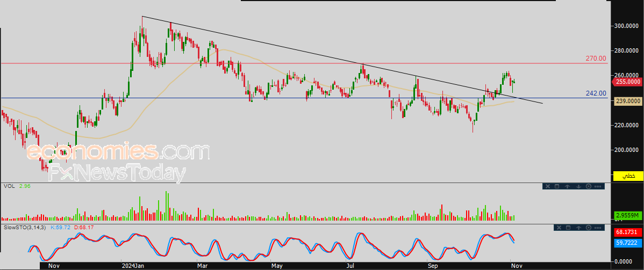Click the 242.00 support level label
The width and height of the screenshot is (644, 270).
(596, 93)
